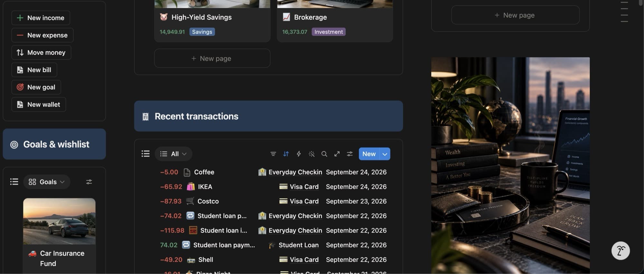Open automations lightning icon

(299, 154)
